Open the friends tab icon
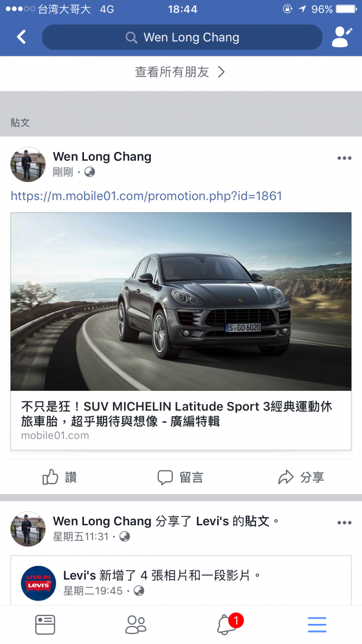 [136, 624]
